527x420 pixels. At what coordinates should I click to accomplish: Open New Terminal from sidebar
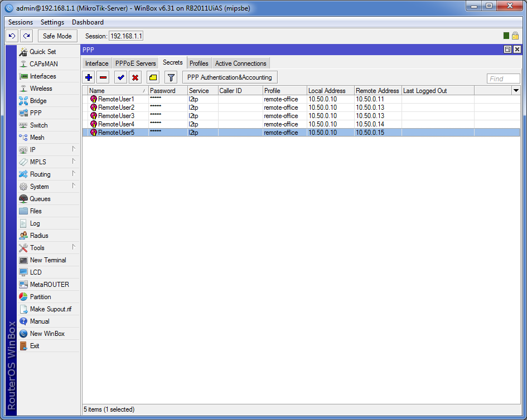(49, 260)
